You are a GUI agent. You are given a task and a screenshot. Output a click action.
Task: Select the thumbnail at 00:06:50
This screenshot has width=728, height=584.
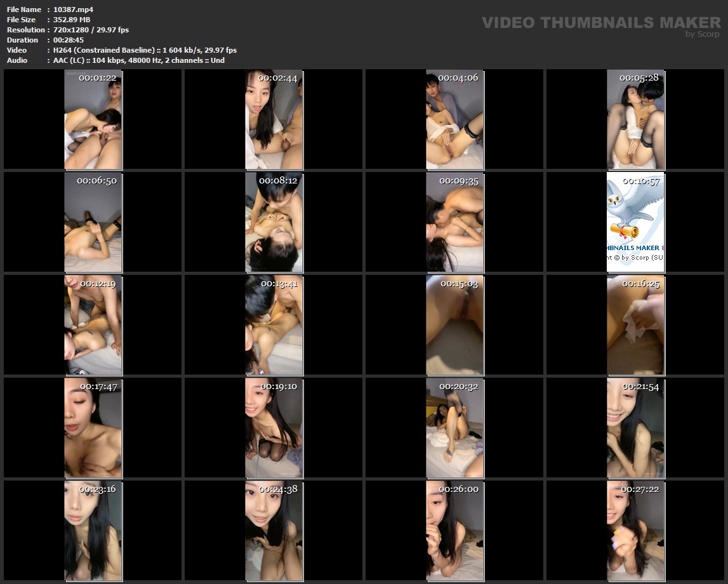click(93, 222)
